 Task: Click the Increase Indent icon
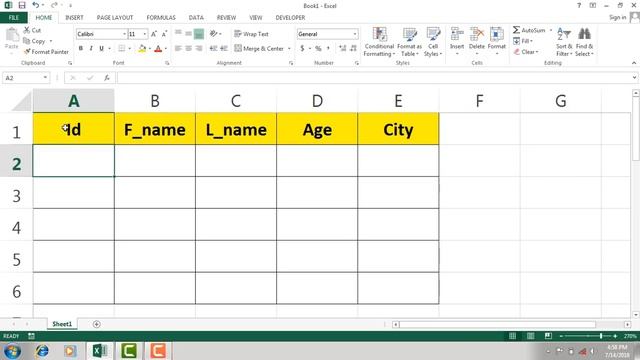[x=224, y=48]
